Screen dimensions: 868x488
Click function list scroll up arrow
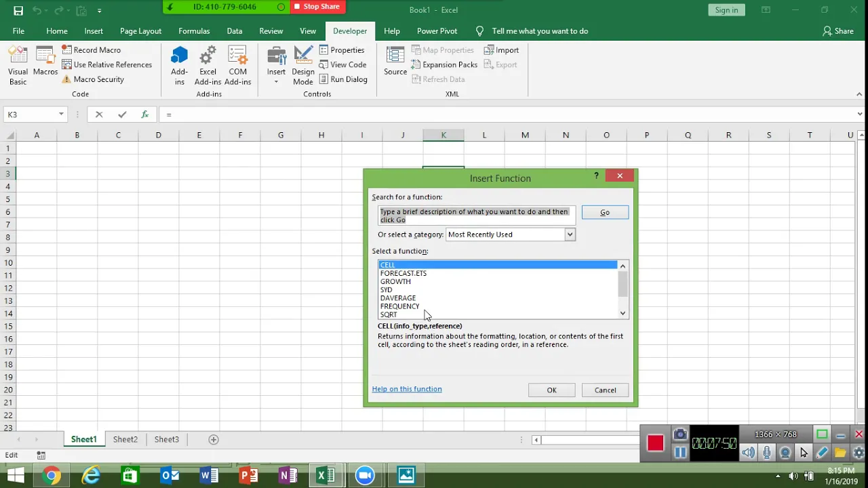(623, 266)
